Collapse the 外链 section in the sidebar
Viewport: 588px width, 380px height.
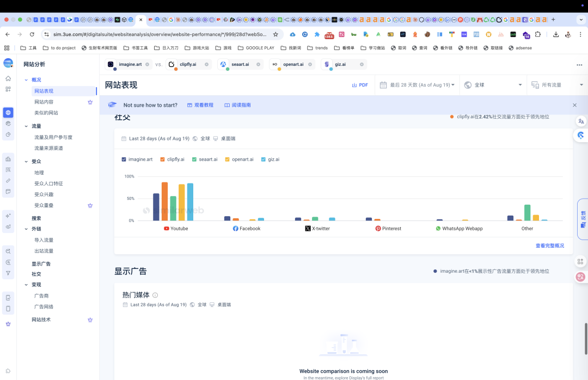tap(26, 229)
